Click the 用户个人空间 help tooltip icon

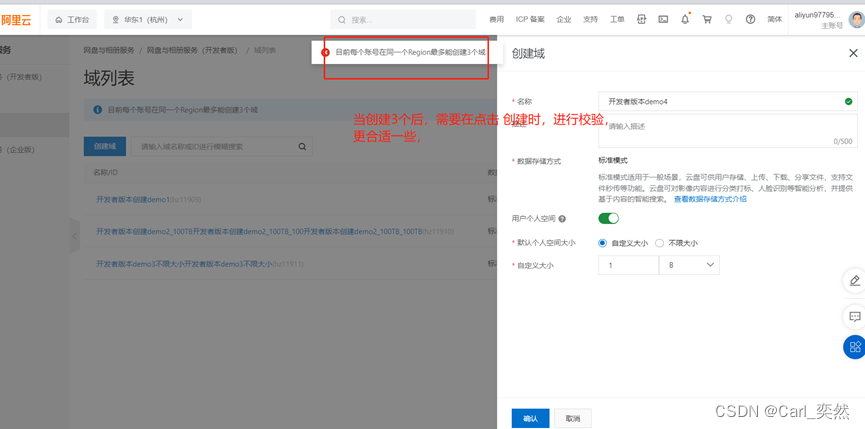coord(562,219)
